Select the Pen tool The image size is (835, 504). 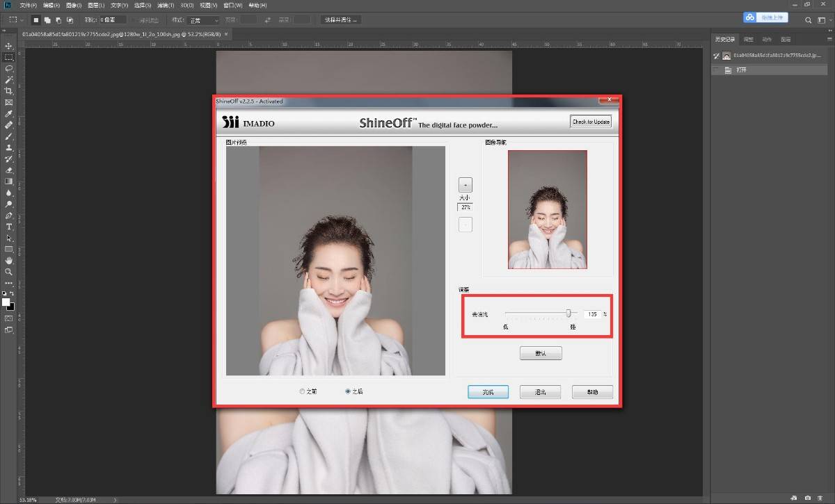9,216
